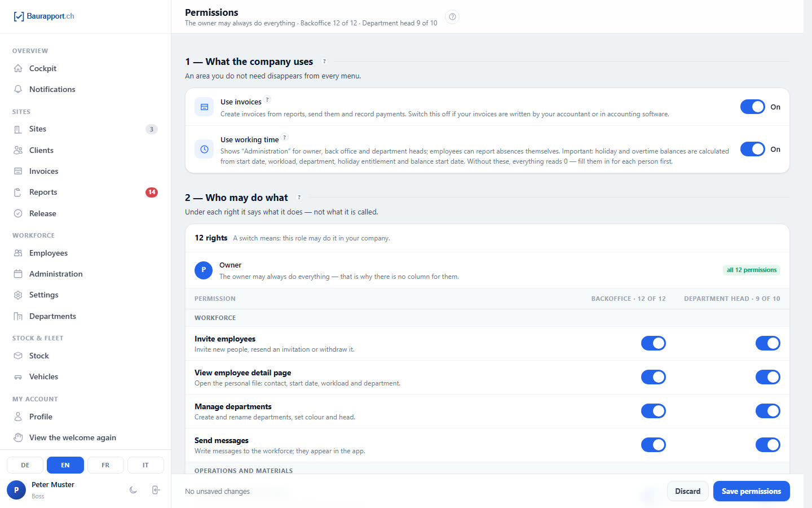Screen dimensions: 812x508
Task: Open Administration in the sidebar
Action: (x=86, y=274)
